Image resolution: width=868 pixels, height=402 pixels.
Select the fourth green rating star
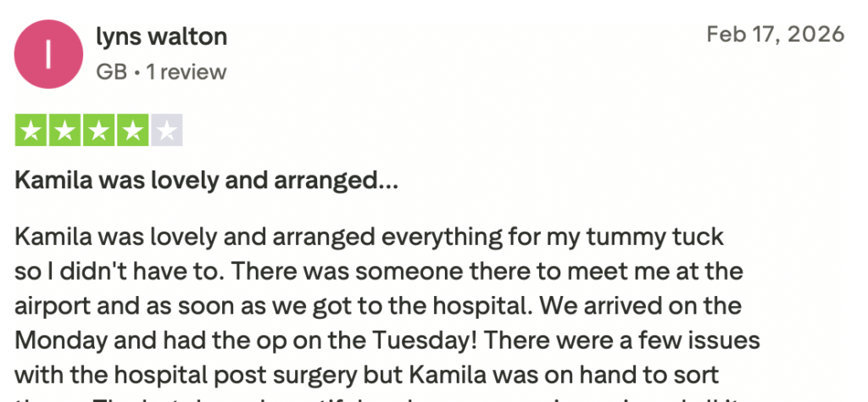[x=133, y=131]
